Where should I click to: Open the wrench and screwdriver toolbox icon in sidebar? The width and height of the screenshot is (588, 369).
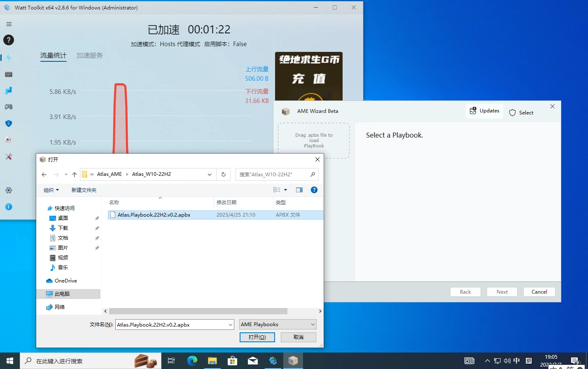point(9,156)
